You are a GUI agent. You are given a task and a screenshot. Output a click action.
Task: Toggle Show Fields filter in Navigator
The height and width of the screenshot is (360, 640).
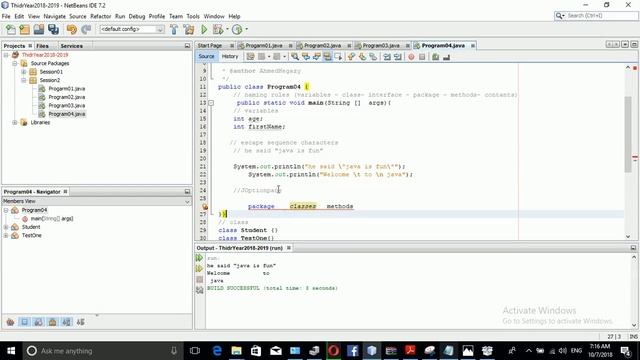point(24,322)
